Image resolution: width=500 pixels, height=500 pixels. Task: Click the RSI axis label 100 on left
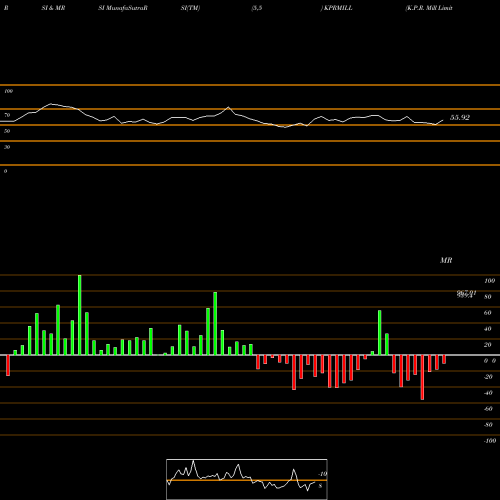pyautogui.click(x=8, y=91)
